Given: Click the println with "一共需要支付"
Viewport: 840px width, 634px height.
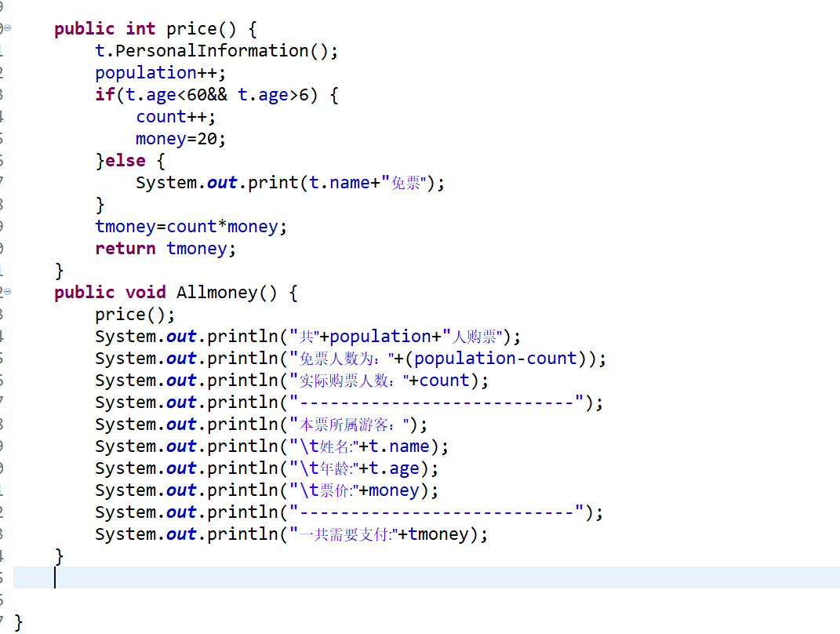Looking at the screenshot, I should pos(291,534).
